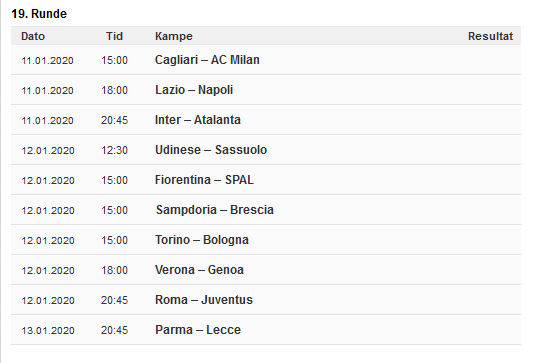
Task: Click the 19. Runde heading
Action: (x=39, y=14)
